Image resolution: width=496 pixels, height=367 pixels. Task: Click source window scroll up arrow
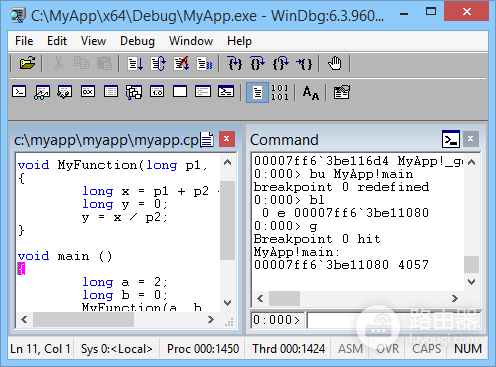(x=228, y=162)
